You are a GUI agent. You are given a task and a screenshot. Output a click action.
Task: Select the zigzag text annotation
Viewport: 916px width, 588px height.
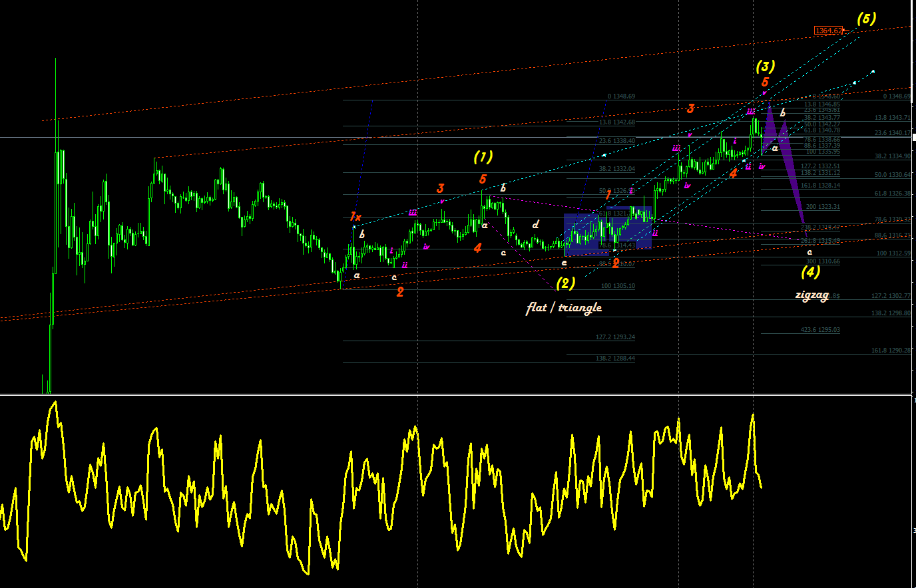coord(812,295)
